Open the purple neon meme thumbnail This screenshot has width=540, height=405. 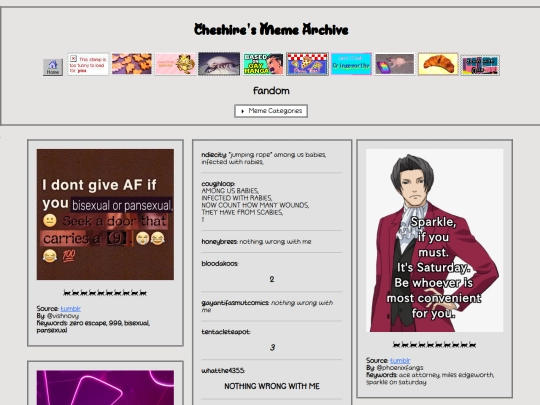(105, 387)
